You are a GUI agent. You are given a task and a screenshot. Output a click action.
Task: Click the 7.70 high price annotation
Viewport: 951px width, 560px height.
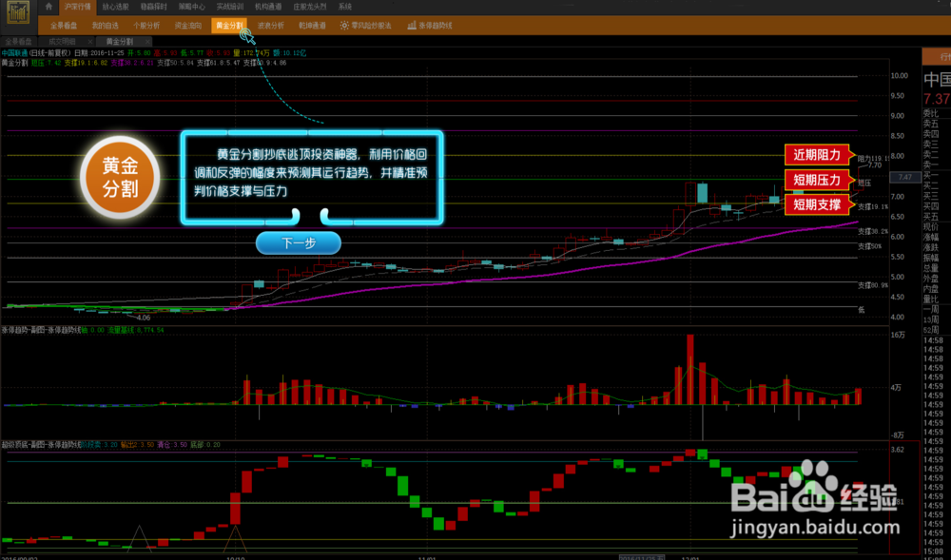pyautogui.click(x=875, y=164)
